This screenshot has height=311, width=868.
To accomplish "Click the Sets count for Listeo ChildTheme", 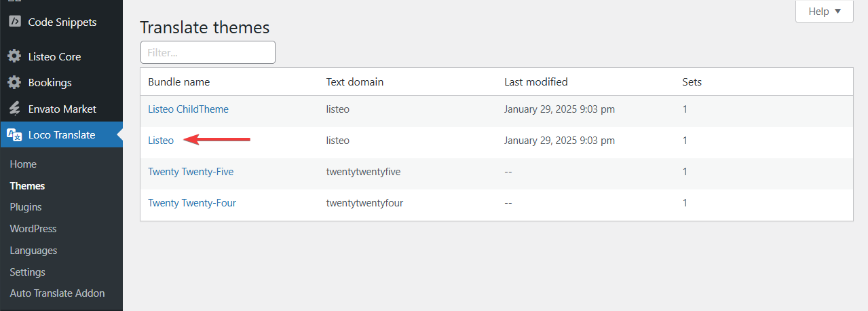I will tap(685, 109).
